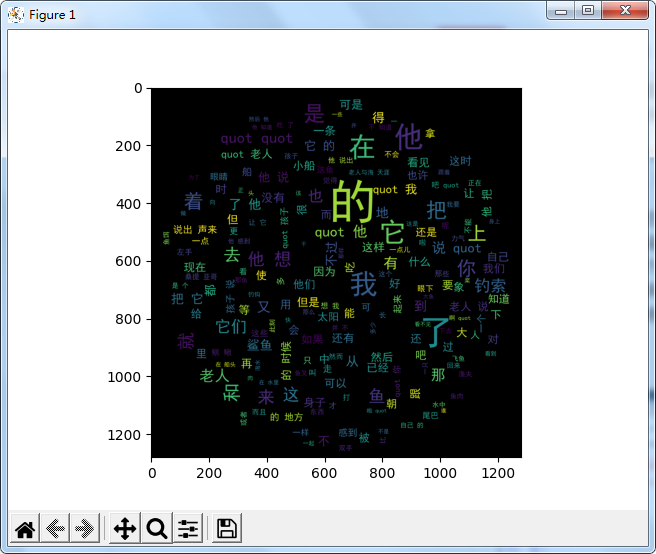Click the word 如果 in the word cloud
Screen dimensions: 656x554
click(313, 339)
